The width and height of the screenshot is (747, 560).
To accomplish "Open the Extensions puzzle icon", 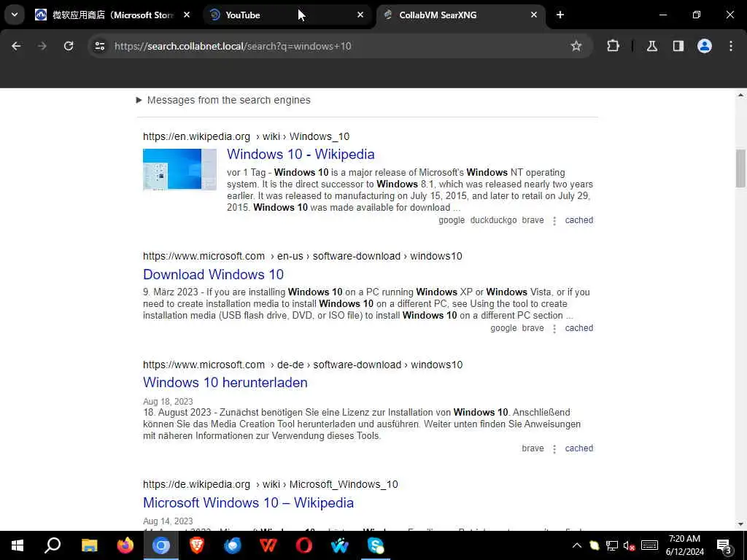I will pyautogui.click(x=613, y=46).
